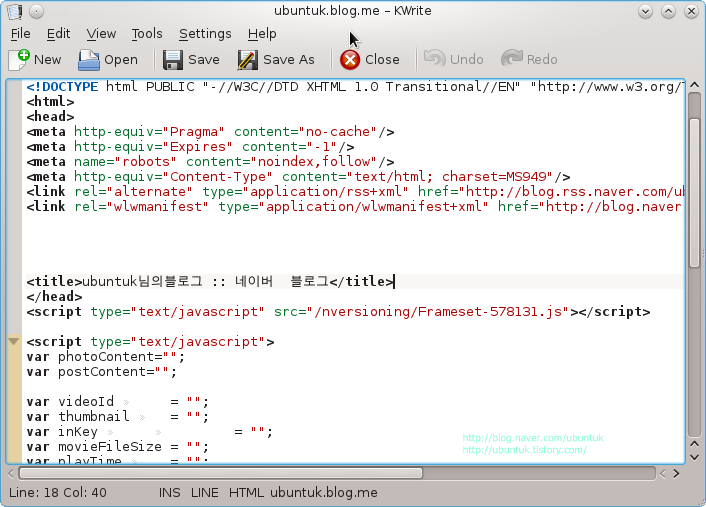Click the <head> opening tag line
Viewport: 706px width, 507px height.
pyautogui.click(x=50, y=117)
